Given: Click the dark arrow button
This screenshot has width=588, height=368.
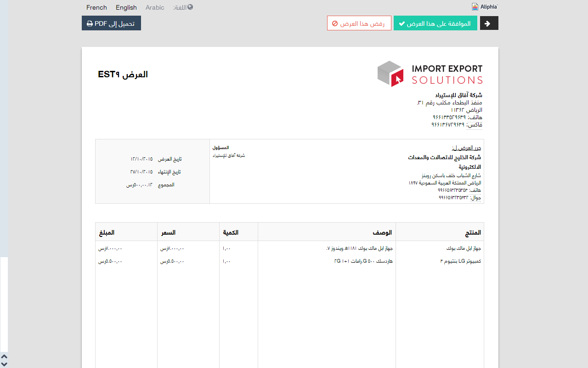Looking at the screenshot, I should 489,23.
